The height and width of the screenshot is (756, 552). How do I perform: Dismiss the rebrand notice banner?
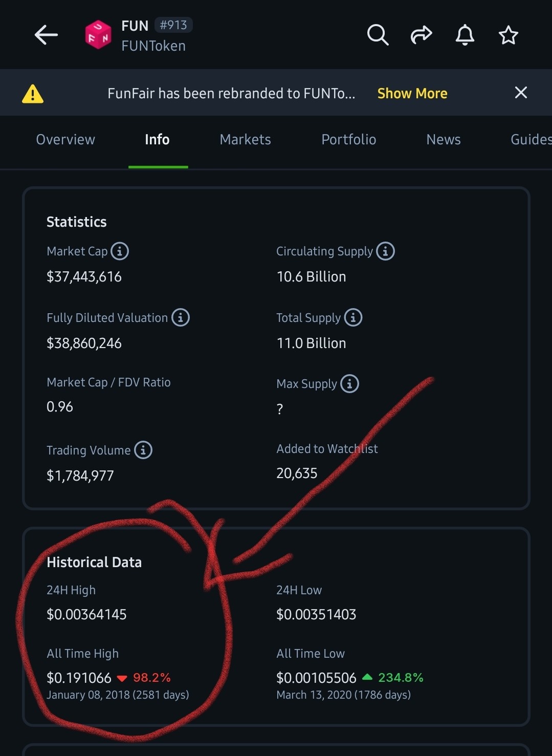[521, 93]
